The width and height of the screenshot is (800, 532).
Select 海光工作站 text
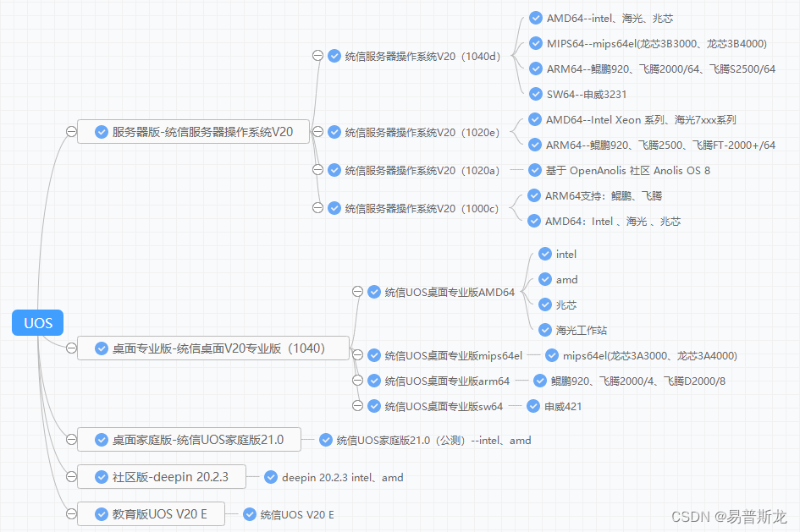pyautogui.click(x=581, y=330)
